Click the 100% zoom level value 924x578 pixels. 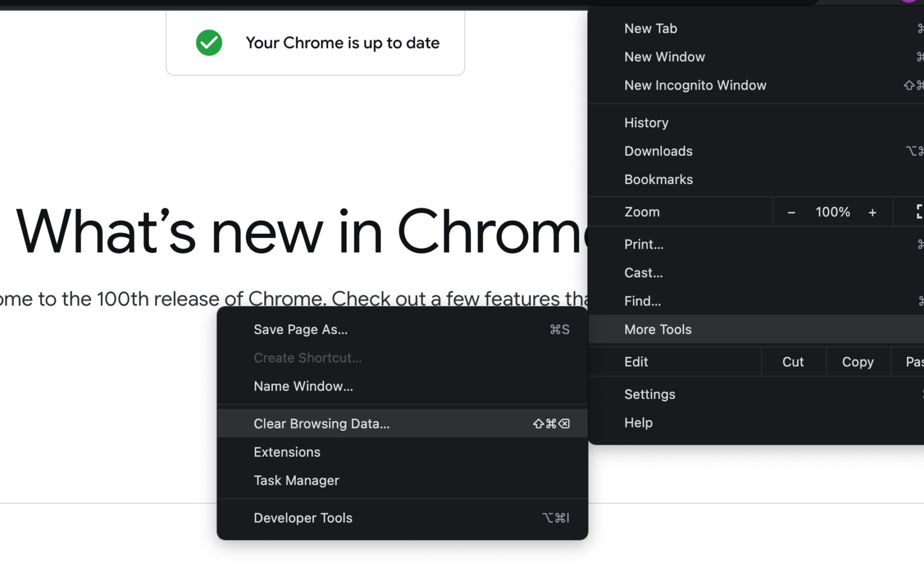tap(832, 212)
